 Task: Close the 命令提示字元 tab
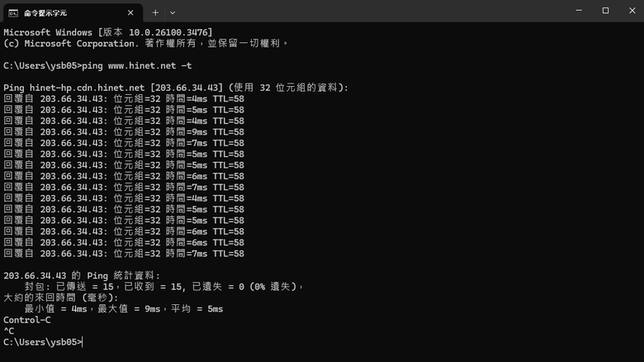coord(130,12)
